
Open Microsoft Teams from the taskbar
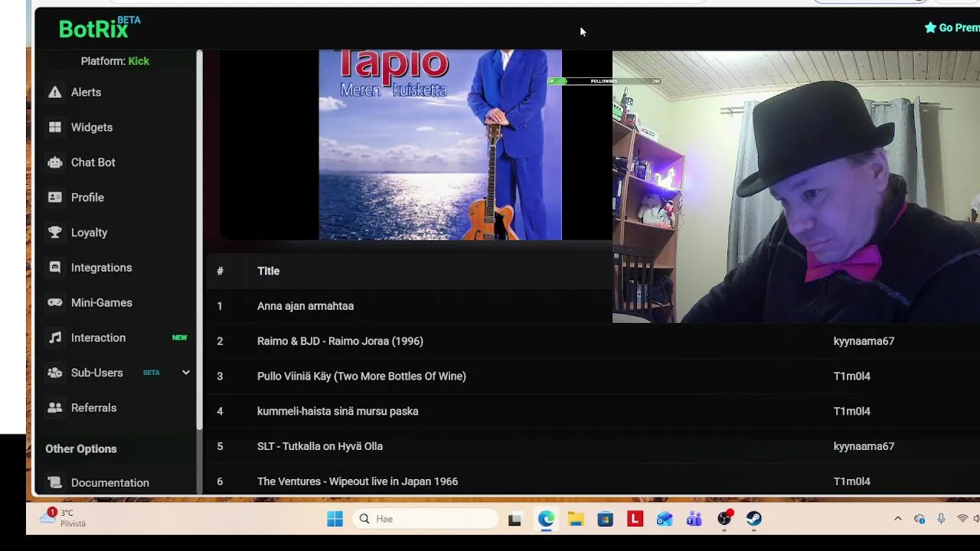tap(694, 519)
